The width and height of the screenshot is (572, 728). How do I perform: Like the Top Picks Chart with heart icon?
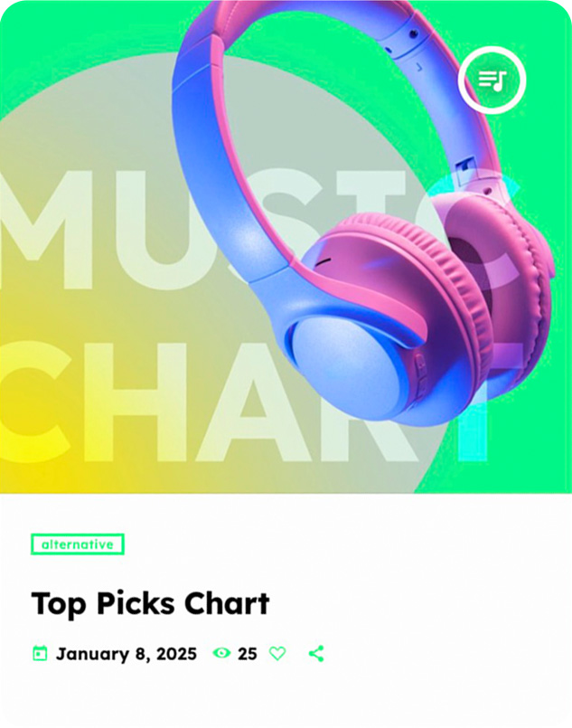click(x=277, y=653)
